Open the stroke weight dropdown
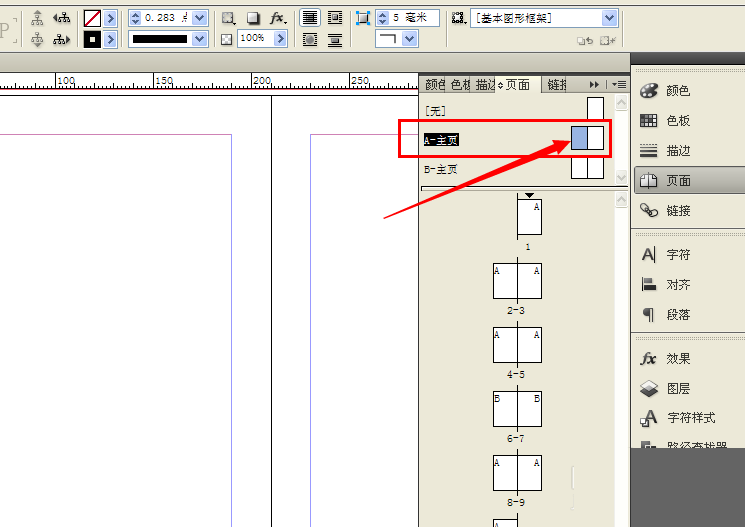This screenshot has height=527, width=745. [200, 18]
